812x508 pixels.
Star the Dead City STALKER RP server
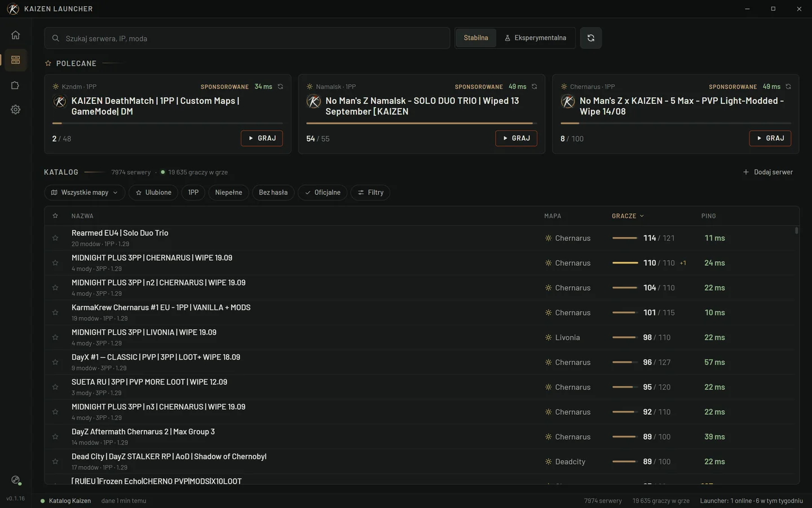pyautogui.click(x=55, y=462)
